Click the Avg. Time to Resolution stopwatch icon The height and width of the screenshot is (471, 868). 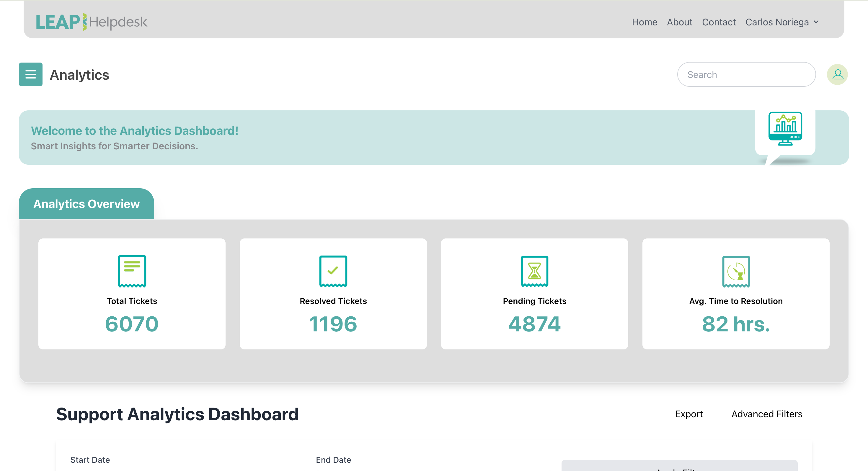tap(735, 271)
